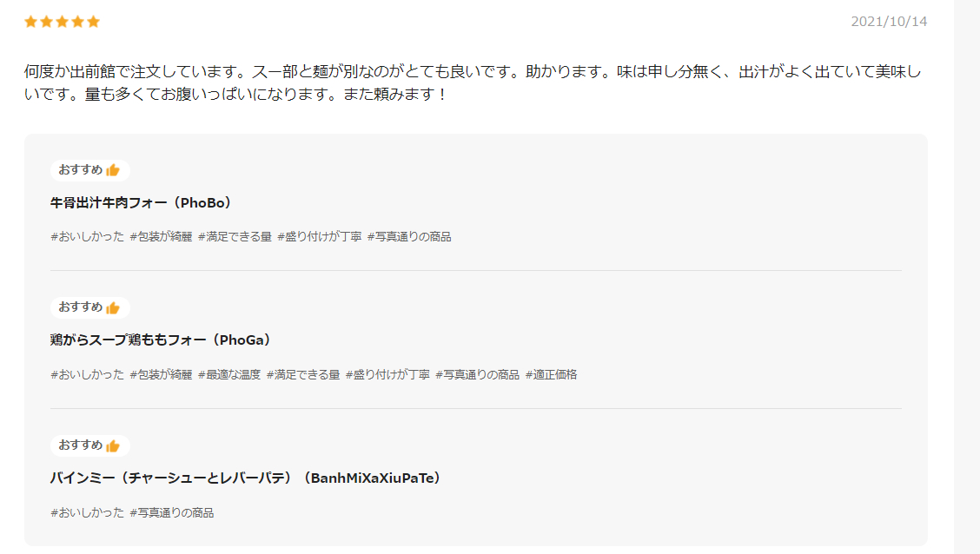Click the thumbs-up icon above PhoBo
Viewport: 980px width, 554px height.
113,170
